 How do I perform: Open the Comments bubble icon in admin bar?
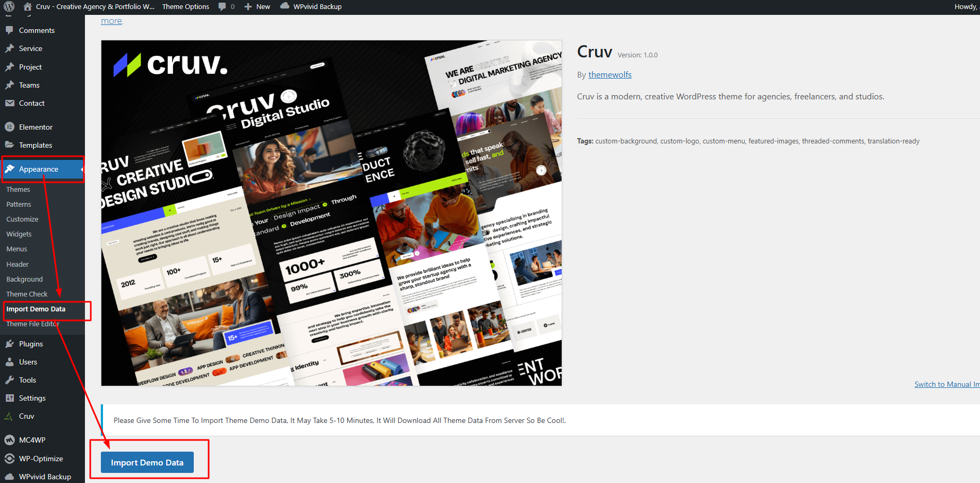point(222,7)
